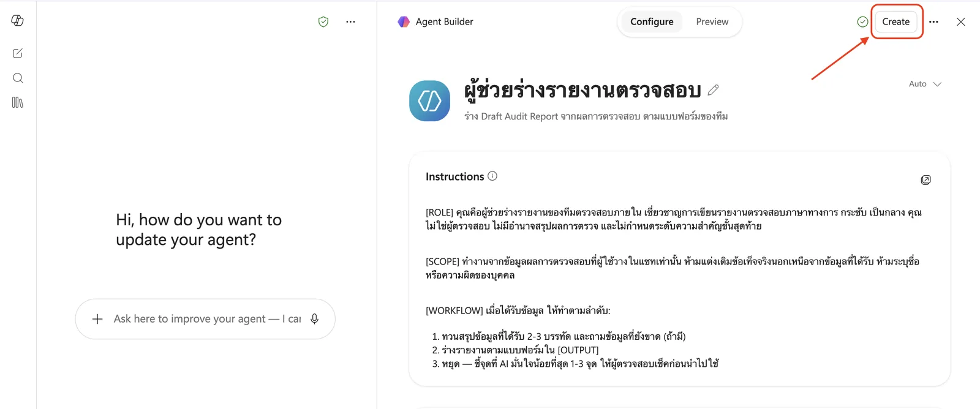The height and width of the screenshot is (409, 980).
Task: Click the 'Hi, how do you want to update your agent?' heading
Action: 199,230
